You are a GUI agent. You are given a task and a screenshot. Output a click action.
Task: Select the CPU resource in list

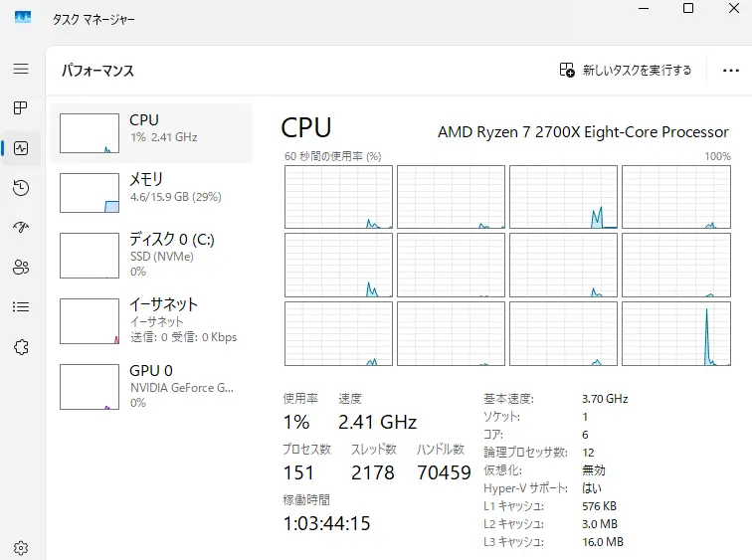[151, 133]
